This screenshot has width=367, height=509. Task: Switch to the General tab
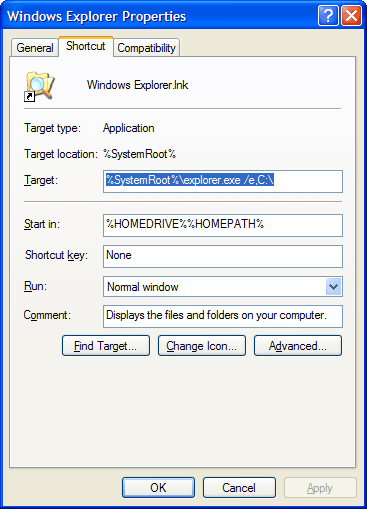35,48
